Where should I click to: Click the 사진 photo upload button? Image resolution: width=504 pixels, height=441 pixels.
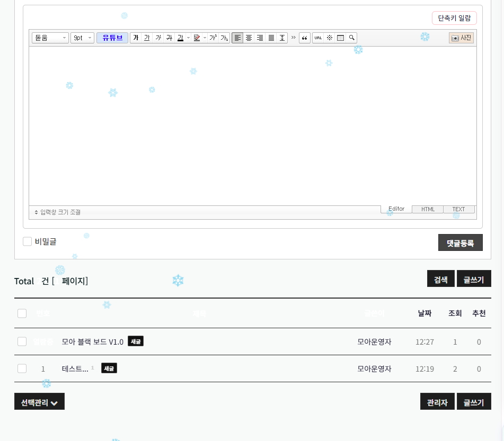coord(461,38)
